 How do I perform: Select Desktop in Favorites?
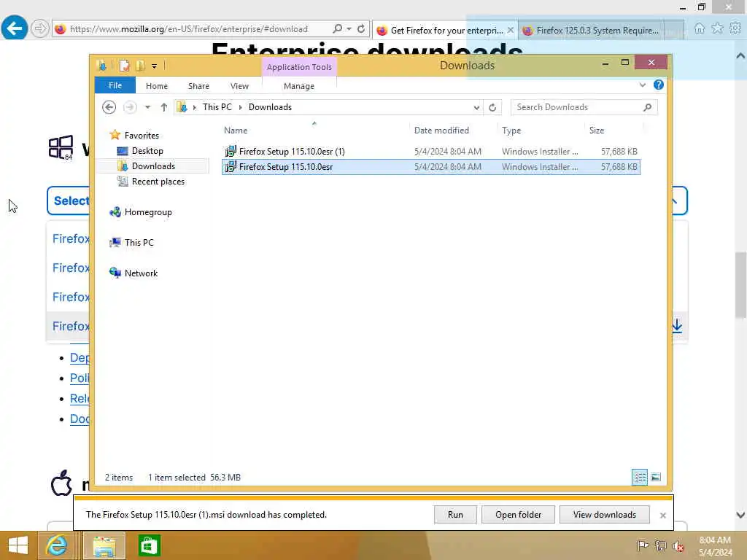pos(147,151)
